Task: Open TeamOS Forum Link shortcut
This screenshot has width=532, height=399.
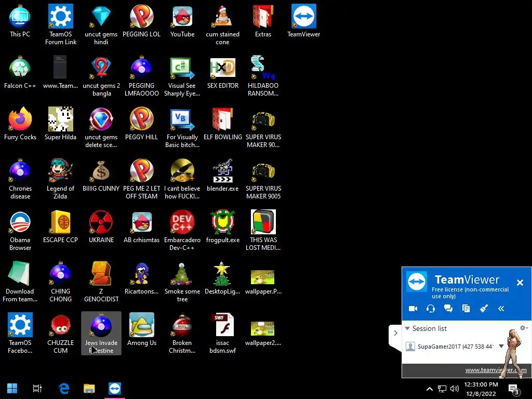Action: pos(60,24)
